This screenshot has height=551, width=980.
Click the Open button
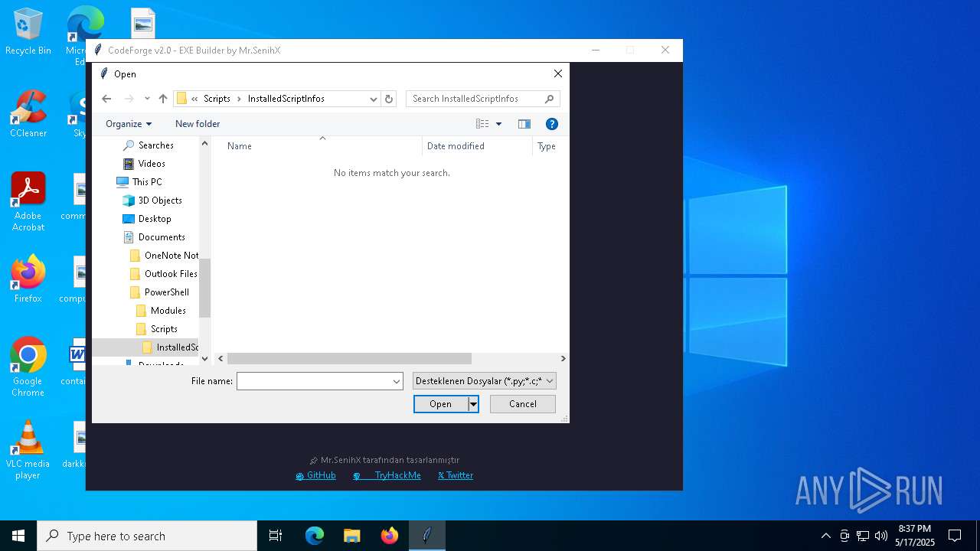click(441, 404)
